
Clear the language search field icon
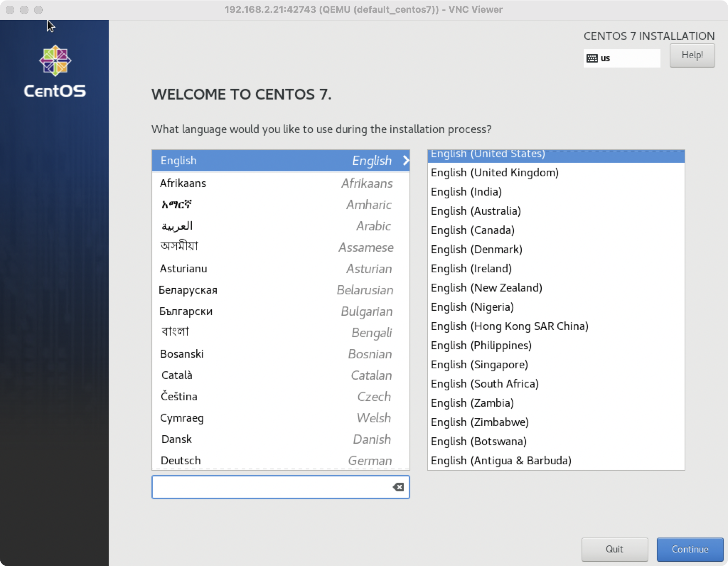(398, 487)
